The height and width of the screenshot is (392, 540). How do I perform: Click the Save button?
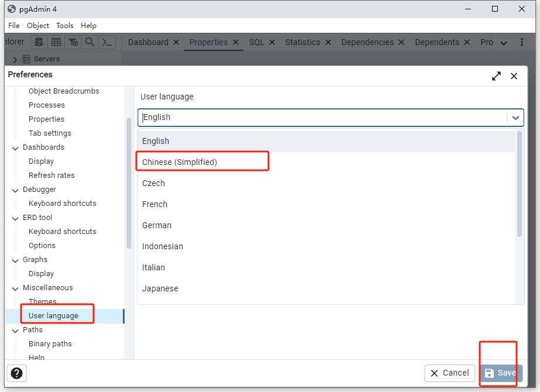click(501, 373)
